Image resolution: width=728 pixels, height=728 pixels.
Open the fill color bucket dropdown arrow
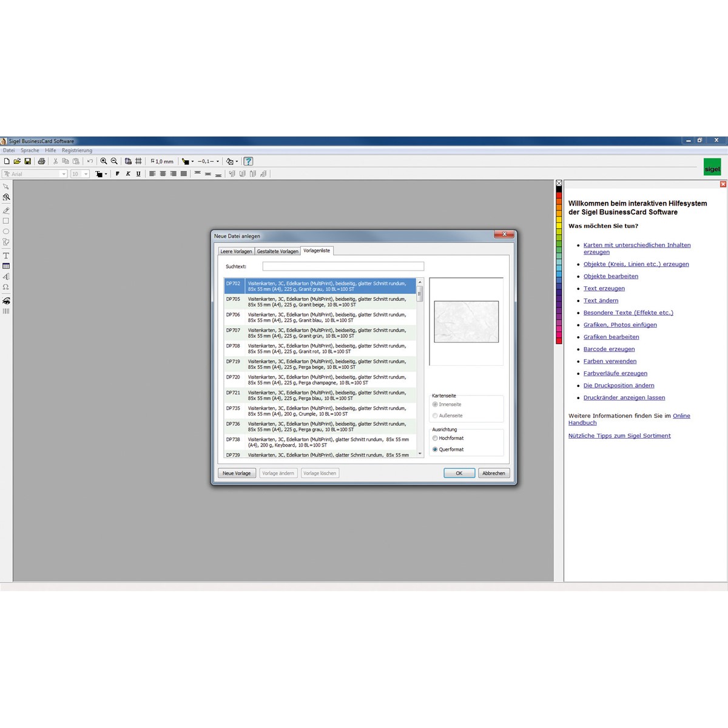(x=192, y=161)
